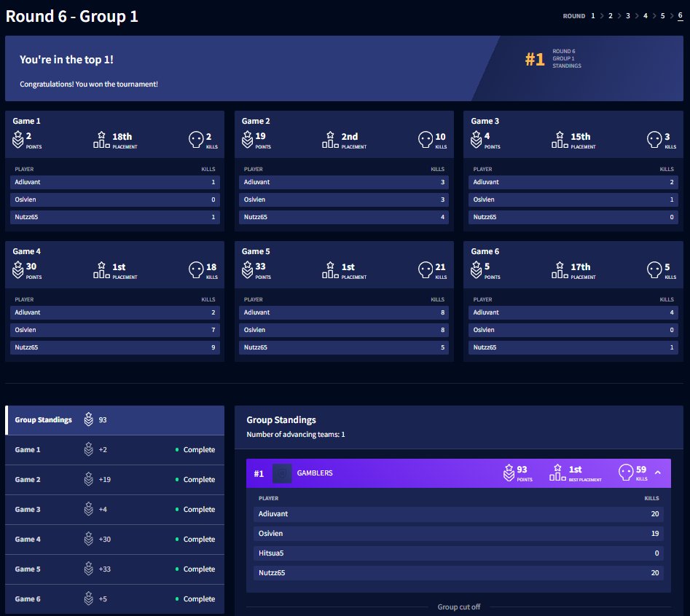Screen dimensions: 690x616
Task: Click the Round 6 - Group 1 heading
Action: coord(71,16)
